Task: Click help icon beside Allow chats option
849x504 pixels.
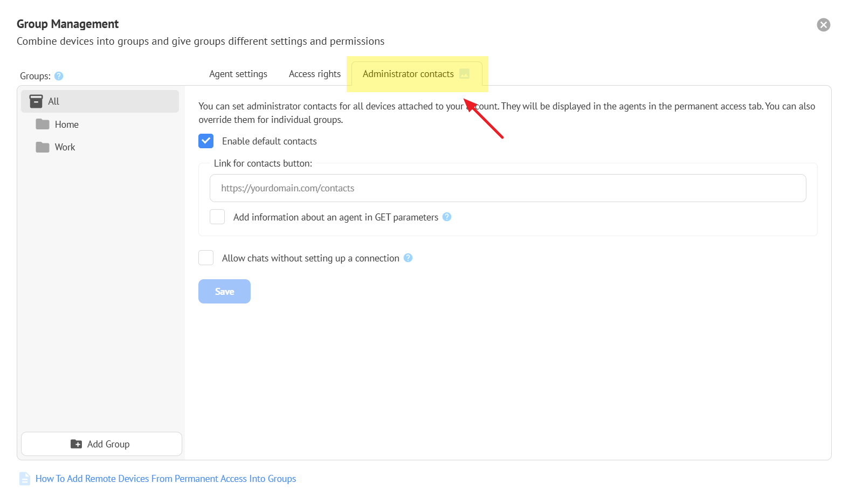Action: 408,258
